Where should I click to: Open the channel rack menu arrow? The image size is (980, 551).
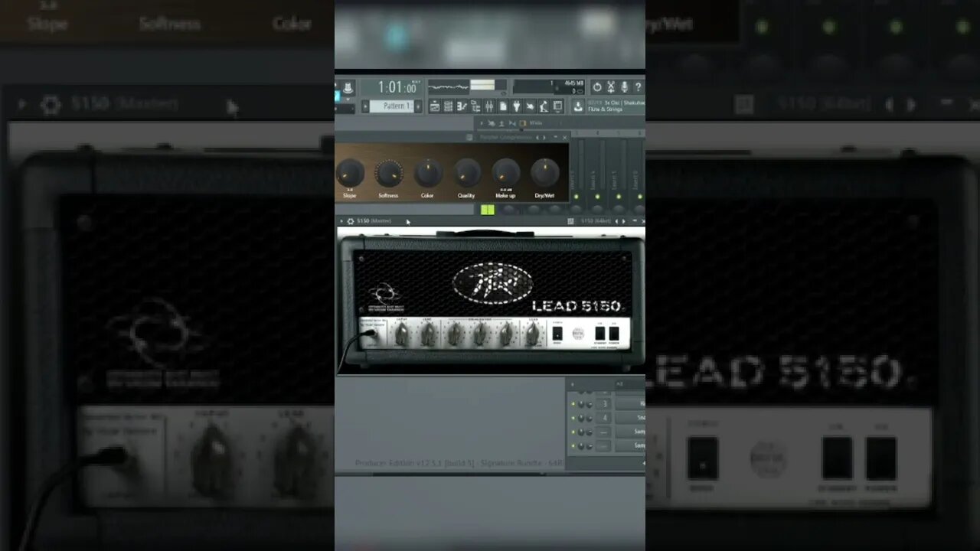(x=572, y=384)
